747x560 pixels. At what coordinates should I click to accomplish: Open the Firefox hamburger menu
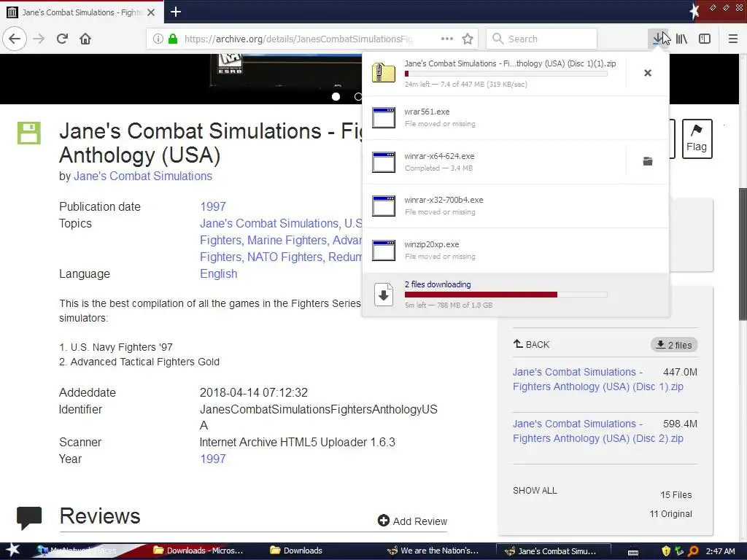point(732,39)
